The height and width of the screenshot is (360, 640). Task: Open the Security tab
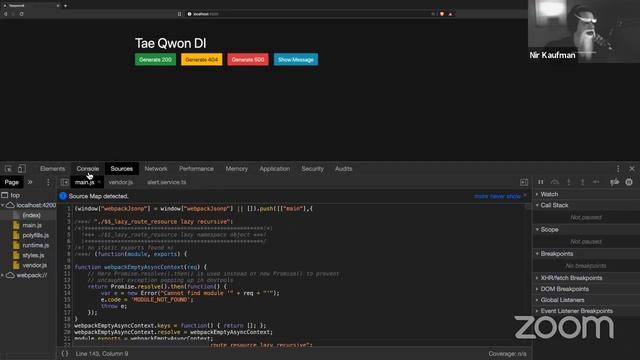click(x=312, y=169)
